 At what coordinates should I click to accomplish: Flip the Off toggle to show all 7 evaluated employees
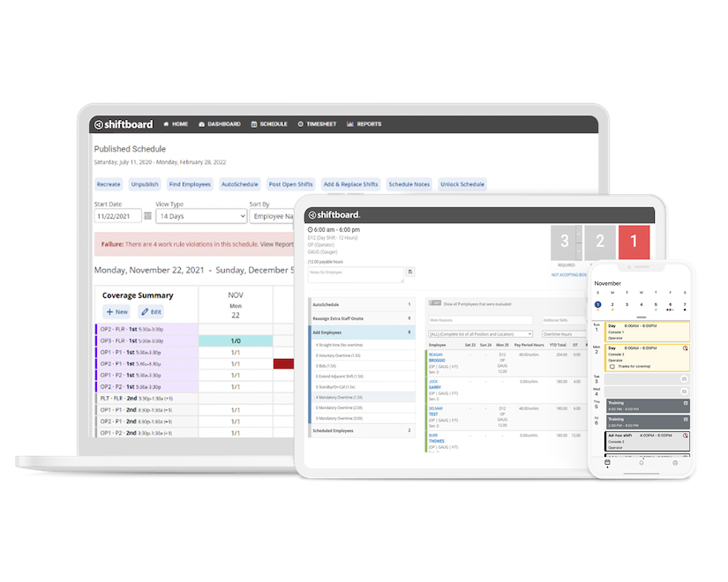coord(434,303)
